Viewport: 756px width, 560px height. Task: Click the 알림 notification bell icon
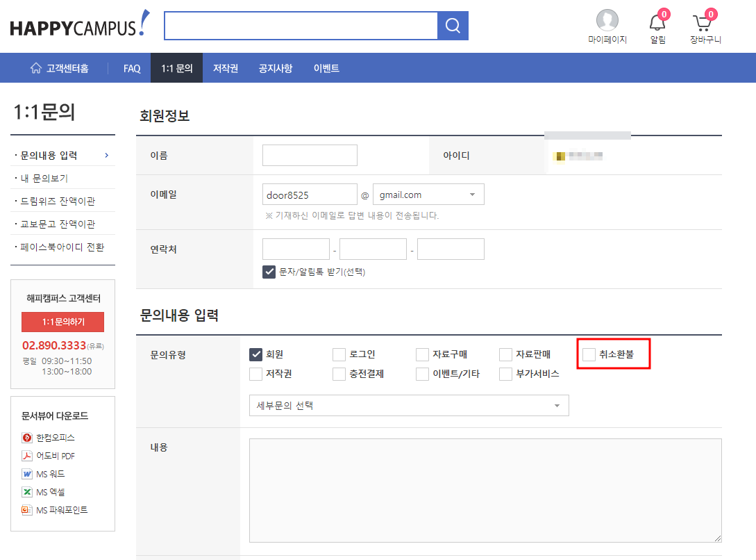(x=656, y=22)
